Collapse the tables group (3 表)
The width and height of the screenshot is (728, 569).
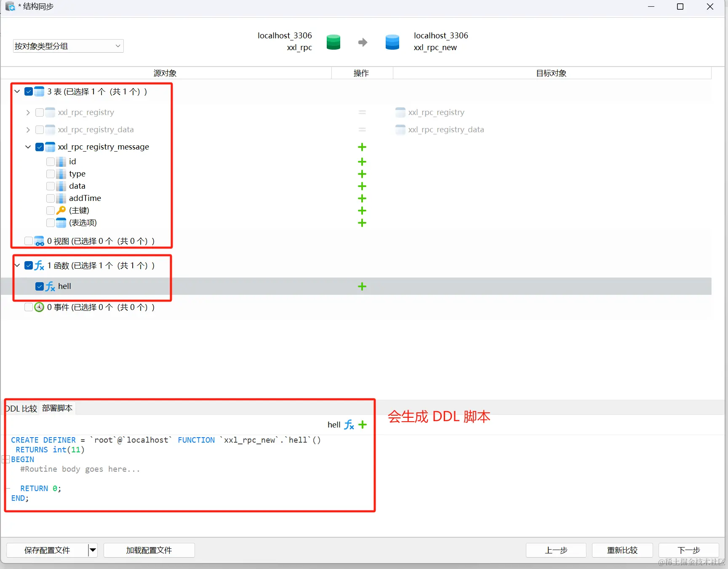(x=17, y=91)
